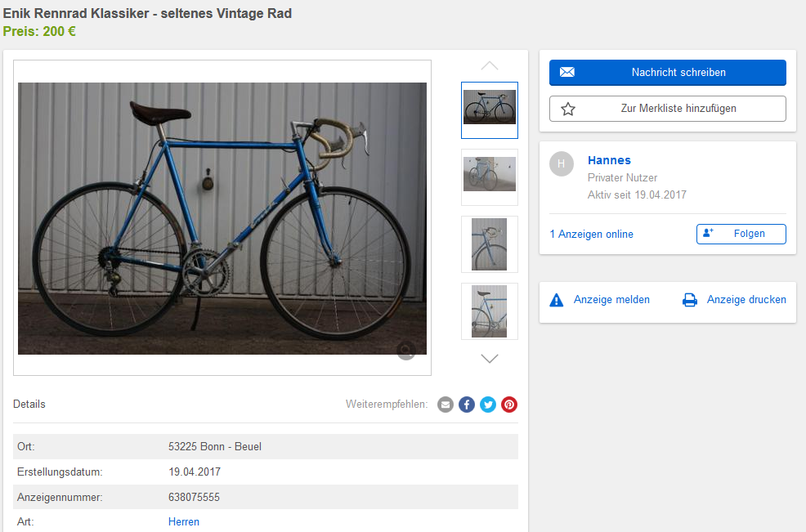The image size is (806, 532).
Task: Click the warning triangle report icon
Action: point(557,300)
